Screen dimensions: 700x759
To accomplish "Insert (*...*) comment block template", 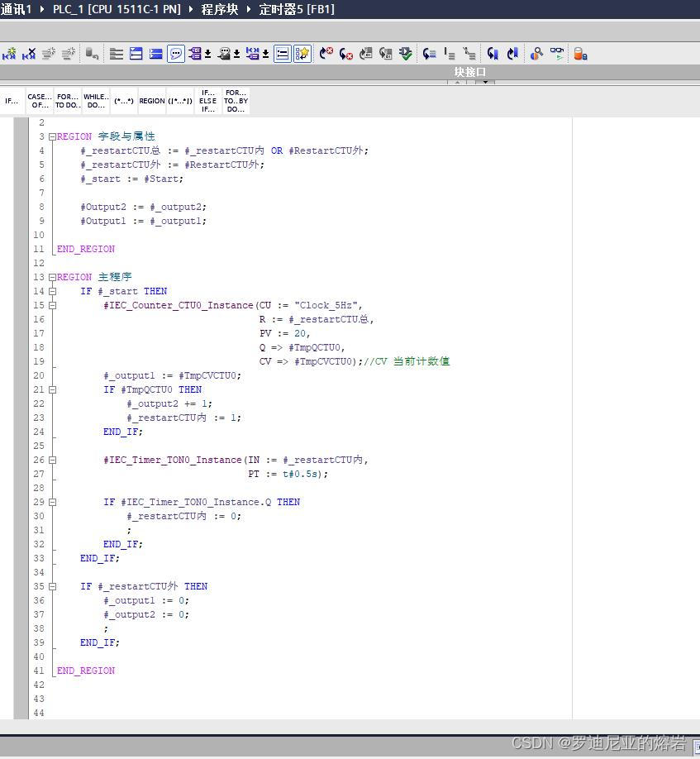I will tap(124, 101).
